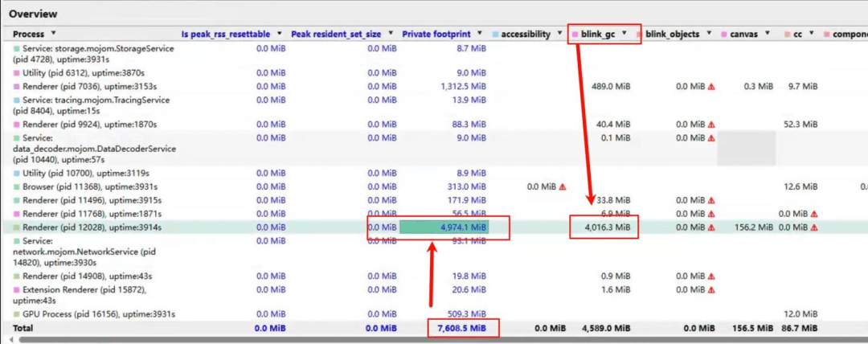
Task: Click warning icon in Renderer pid 12028 cc cell
Action: point(814,227)
